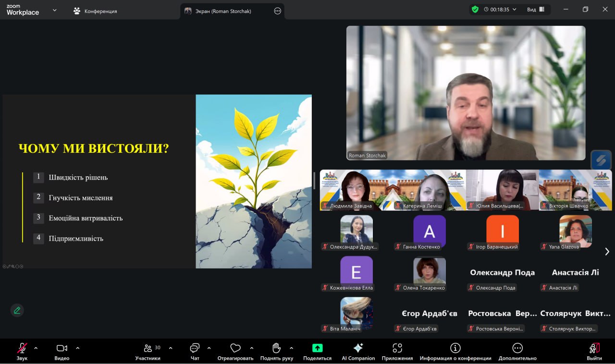The height and width of the screenshot is (364, 615).
Task: Click the green encryption shield icon
Action: point(475,10)
